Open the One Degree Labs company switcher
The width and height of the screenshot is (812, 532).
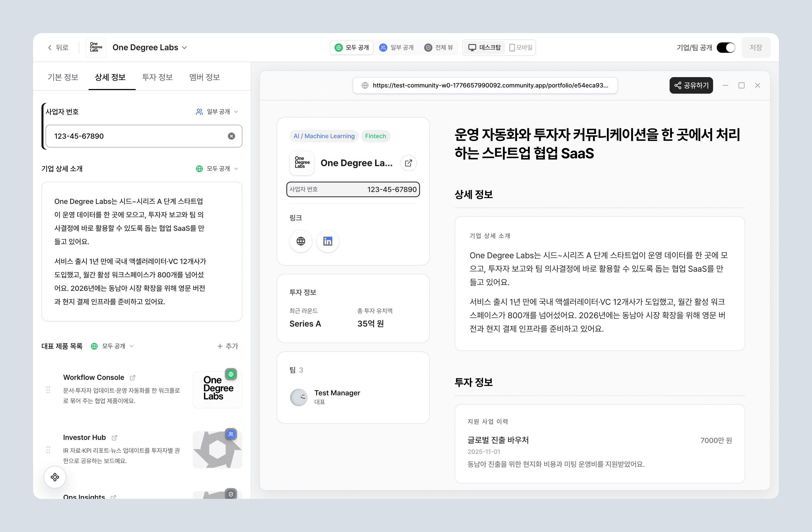pyautogui.click(x=150, y=47)
